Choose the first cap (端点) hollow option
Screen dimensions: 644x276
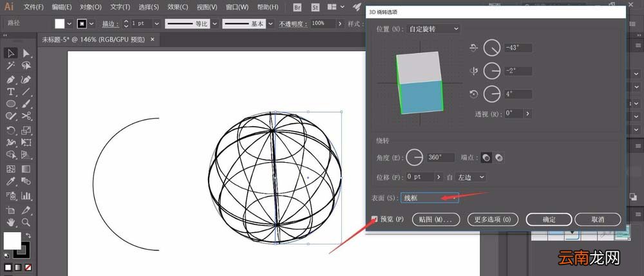pyautogui.click(x=486, y=158)
